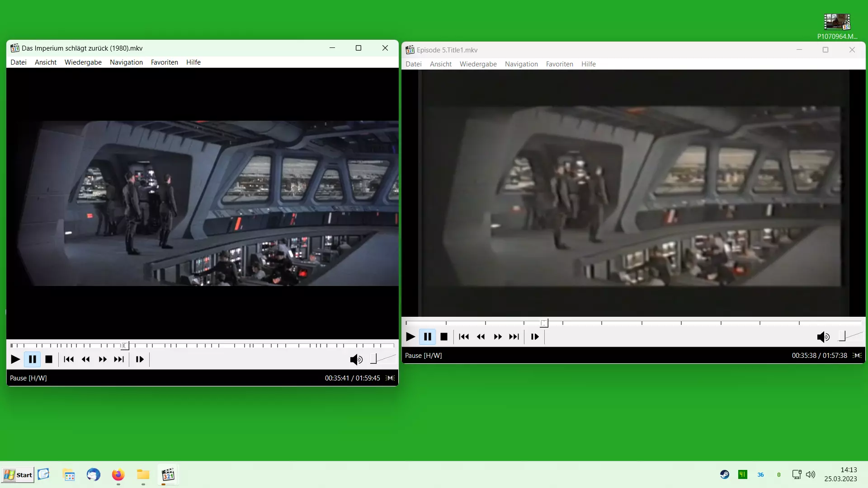The width and height of the screenshot is (868, 488).
Task: Step one frame forward in Das Imperium window
Action: point(140,359)
